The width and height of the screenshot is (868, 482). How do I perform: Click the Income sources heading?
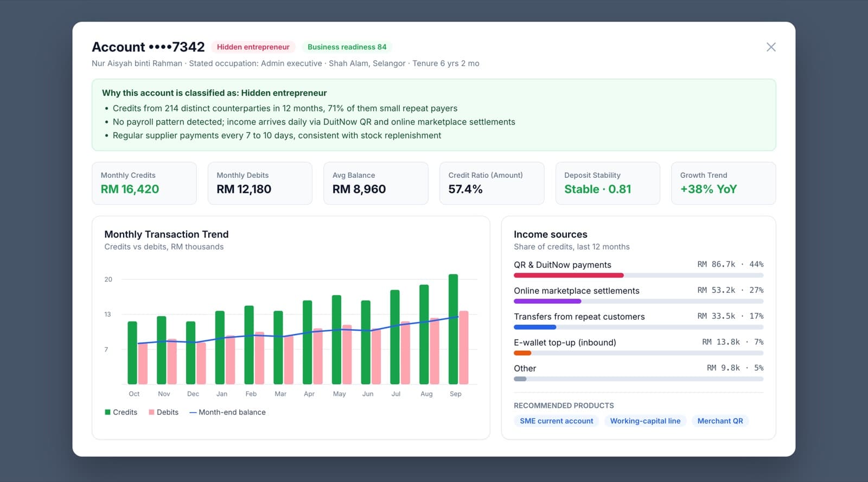(x=551, y=234)
